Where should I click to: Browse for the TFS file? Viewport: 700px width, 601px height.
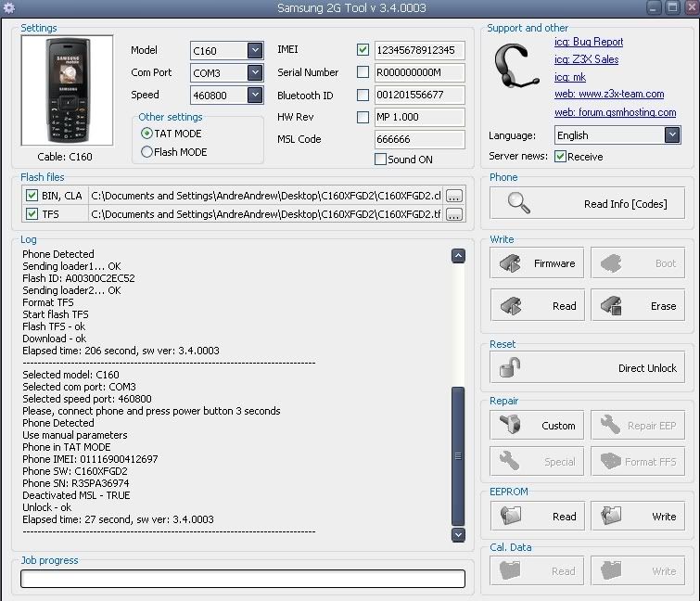point(454,214)
